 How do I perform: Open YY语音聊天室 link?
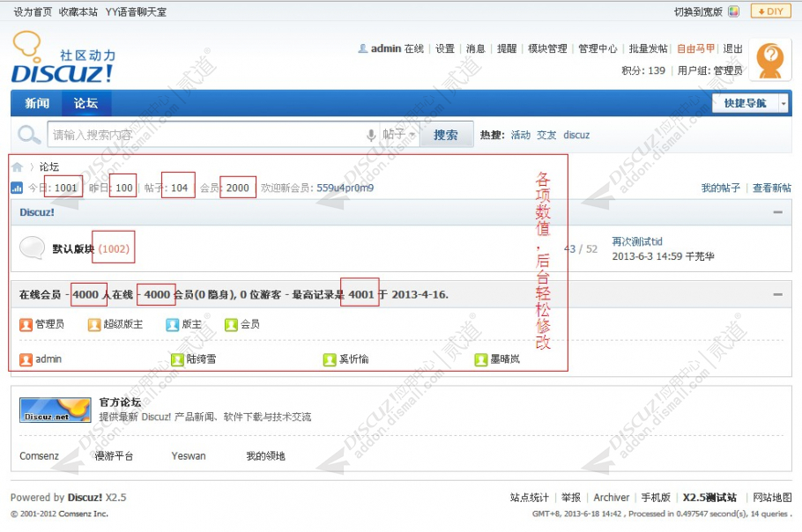[x=136, y=11]
